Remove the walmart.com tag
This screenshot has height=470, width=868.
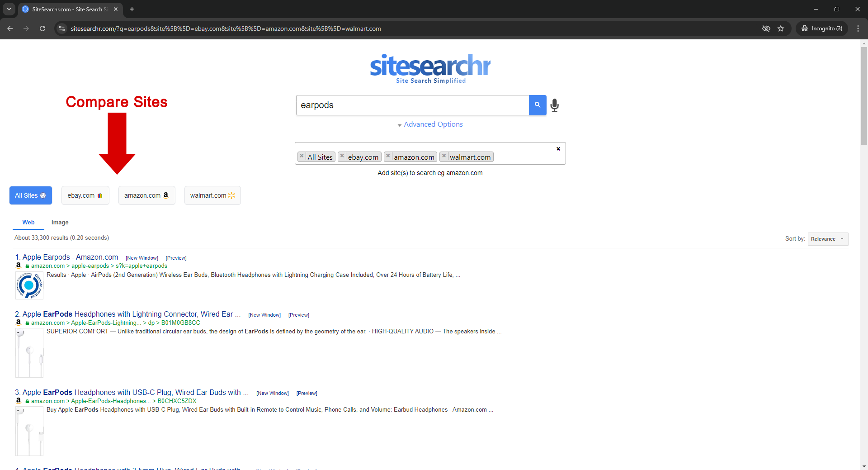point(444,156)
